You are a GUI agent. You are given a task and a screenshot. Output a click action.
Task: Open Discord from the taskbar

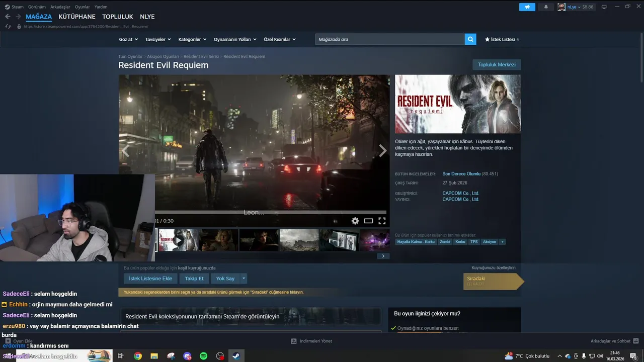point(187,356)
